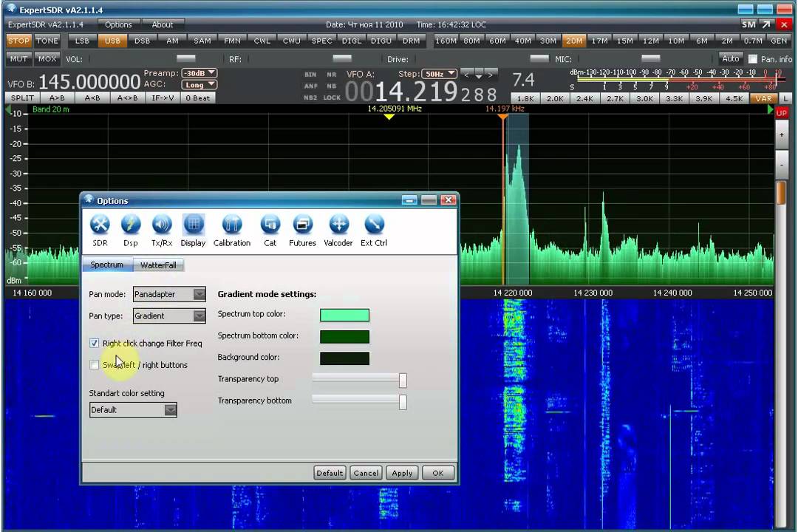
Task: Click the Transparency top slider
Action: pos(359,379)
